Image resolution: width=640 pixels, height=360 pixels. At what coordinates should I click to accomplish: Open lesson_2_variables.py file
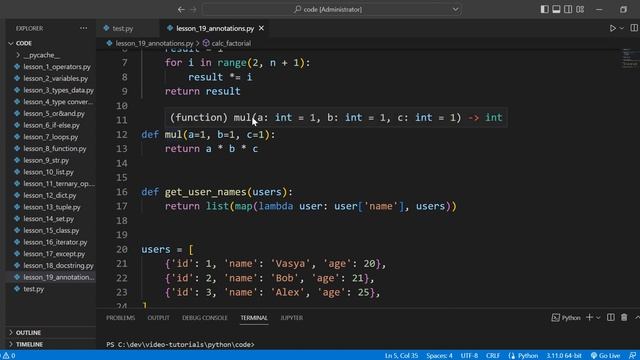point(55,78)
